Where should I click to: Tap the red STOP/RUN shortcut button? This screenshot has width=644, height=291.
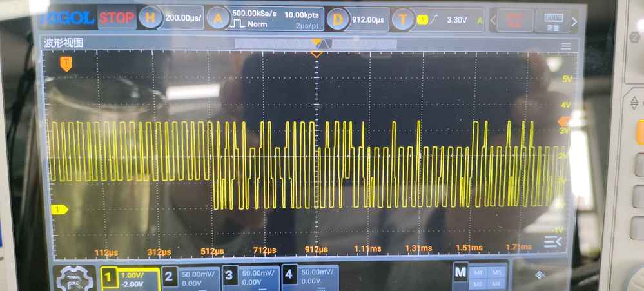tap(514, 21)
